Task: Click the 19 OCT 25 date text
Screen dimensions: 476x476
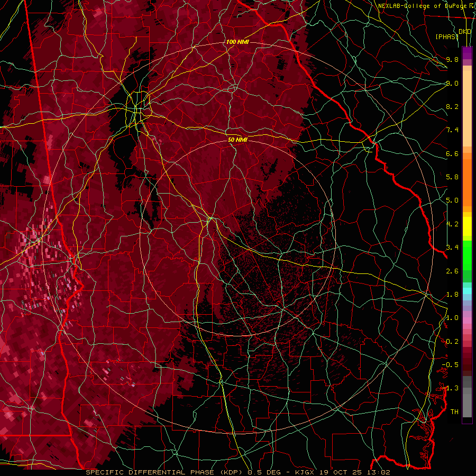Action: tap(342, 472)
